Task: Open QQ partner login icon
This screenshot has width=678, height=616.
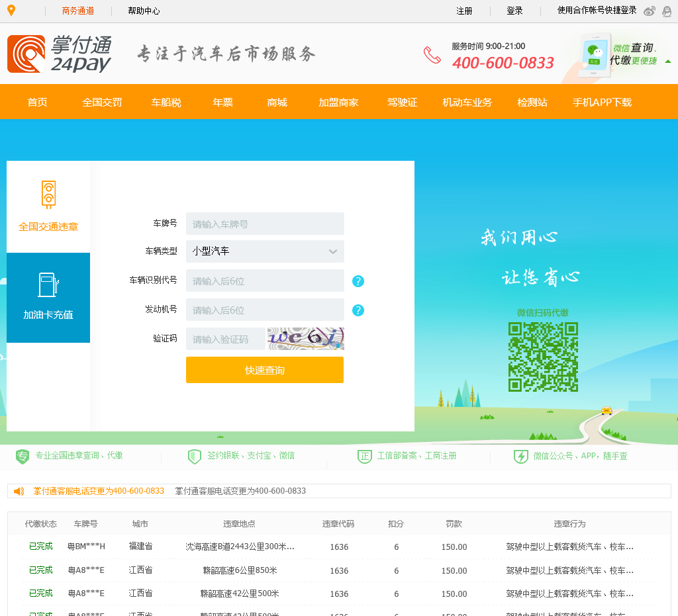Action: pyautogui.click(x=667, y=11)
